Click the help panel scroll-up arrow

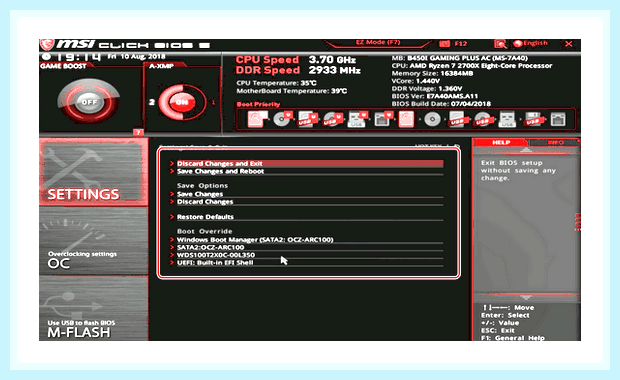525,150
